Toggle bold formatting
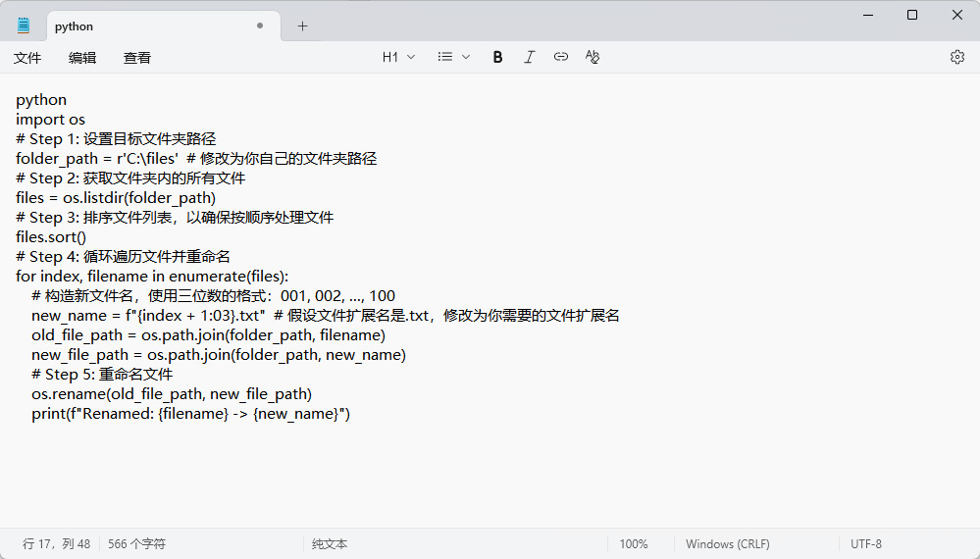 point(497,57)
